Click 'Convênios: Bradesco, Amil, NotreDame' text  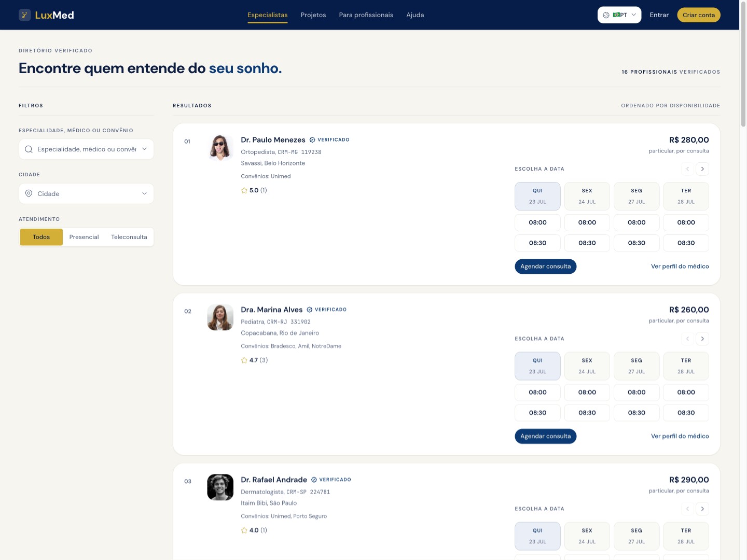point(291,346)
